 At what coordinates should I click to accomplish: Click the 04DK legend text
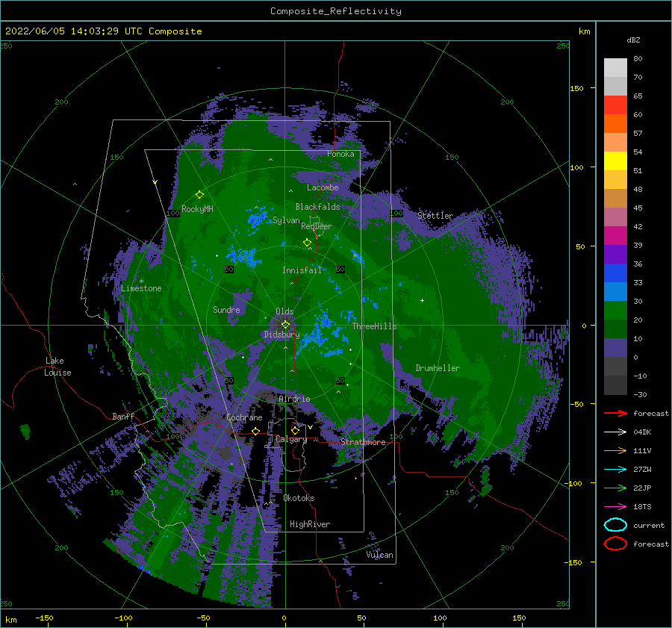(x=642, y=432)
